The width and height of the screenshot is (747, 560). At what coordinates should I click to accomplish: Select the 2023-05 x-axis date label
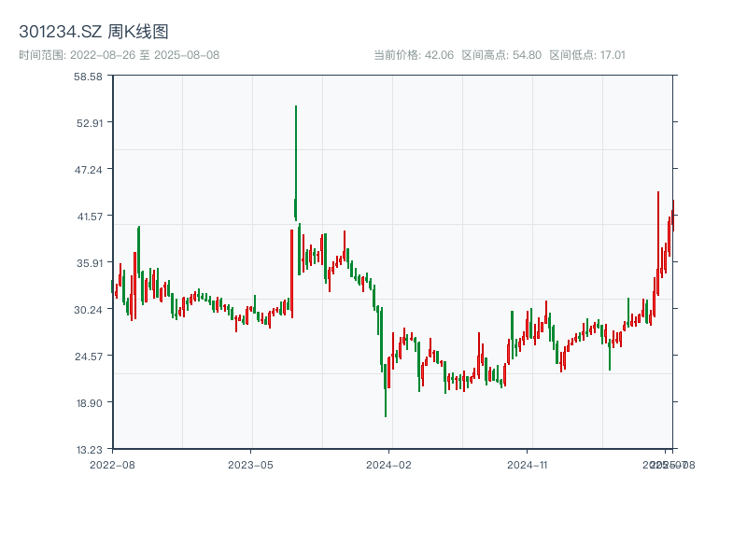(x=250, y=464)
